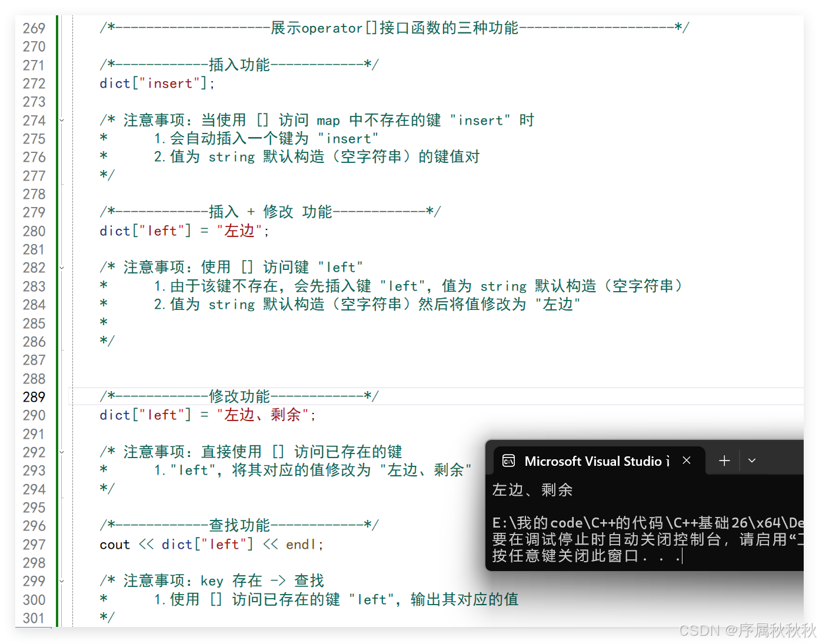
Task: Close the Microsoft Visual Studio console tab
Action: tap(686, 461)
